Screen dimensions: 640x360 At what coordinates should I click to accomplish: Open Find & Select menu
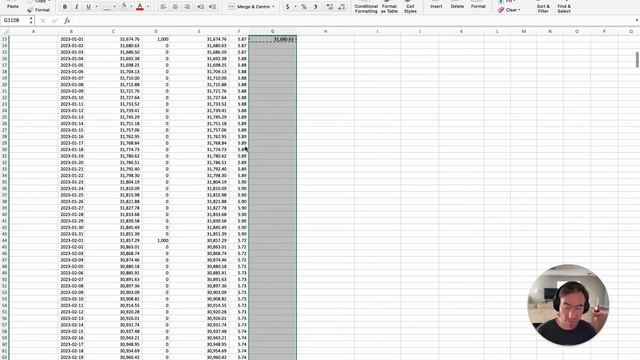coord(564,7)
